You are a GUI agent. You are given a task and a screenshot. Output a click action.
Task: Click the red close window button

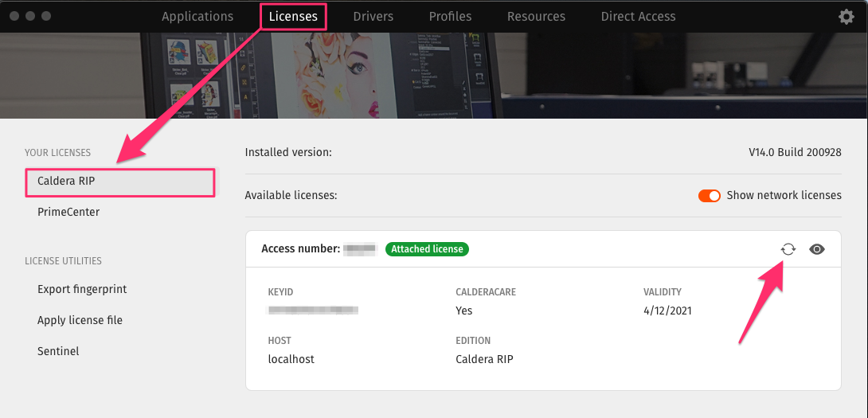(x=14, y=16)
